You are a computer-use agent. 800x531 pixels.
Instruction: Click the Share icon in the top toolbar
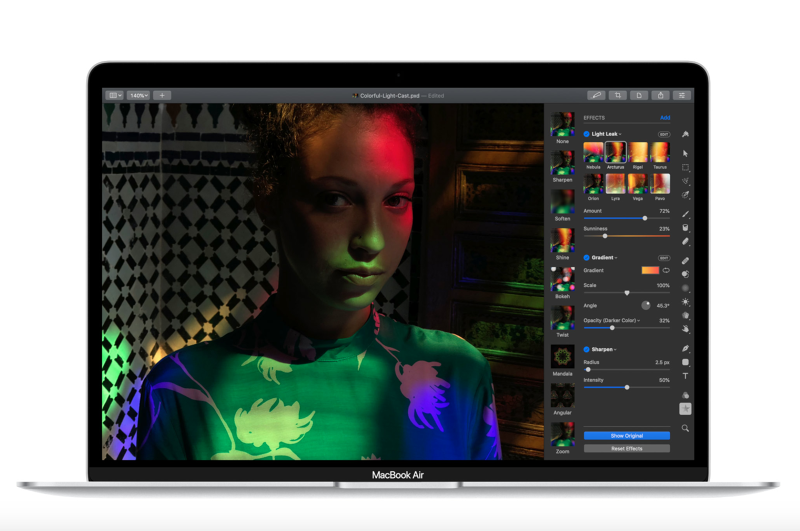tap(660, 96)
